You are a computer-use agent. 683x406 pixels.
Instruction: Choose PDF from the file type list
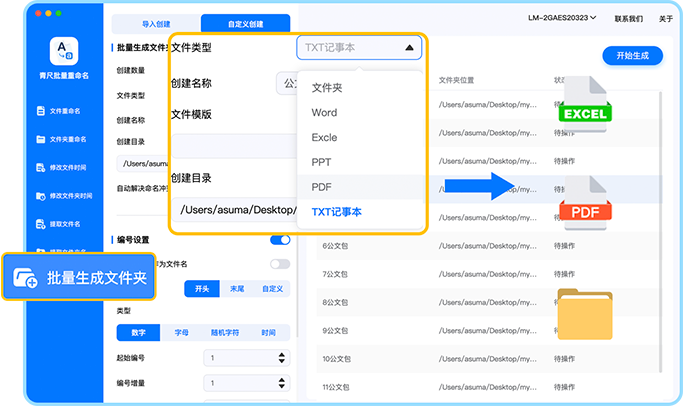click(x=322, y=187)
